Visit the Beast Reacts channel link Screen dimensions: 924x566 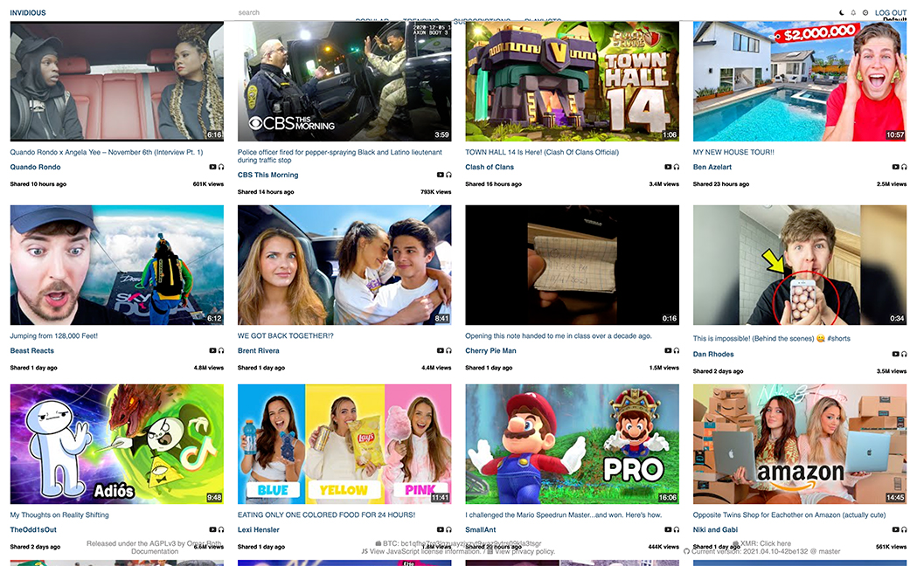click(x=31, y=350)
